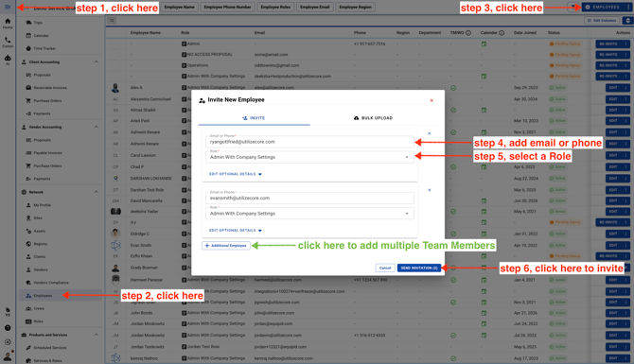Click the calendar icon in the +1 917-657-7316 row
634x364 pixels.
484,43
